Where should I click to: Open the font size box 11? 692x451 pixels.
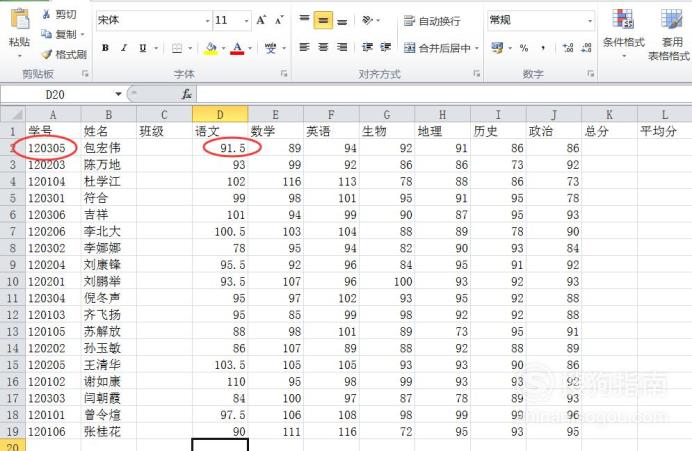click(x=232, y=20)
